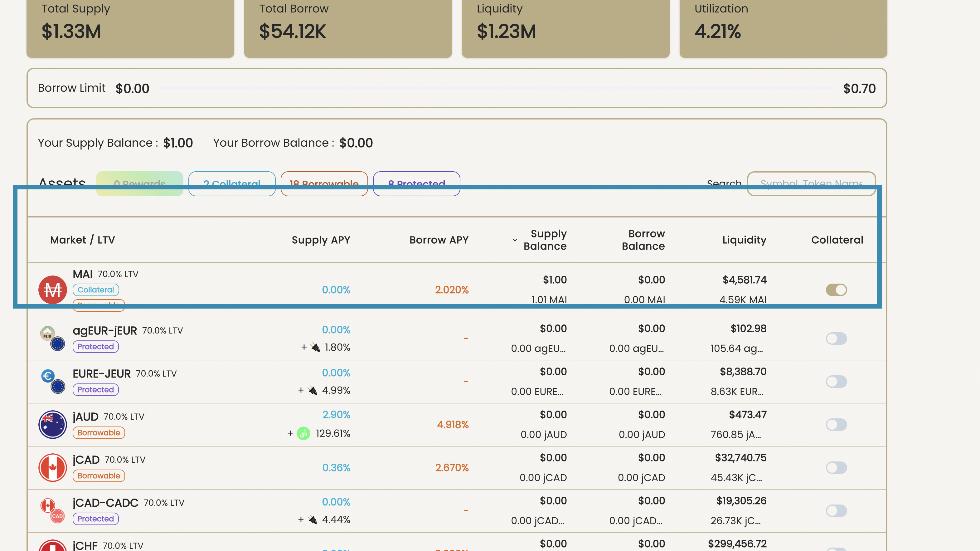980x551 pixels.
Task: Enable collateral for agEUR-jEUR
Action: tap(837, 338)
